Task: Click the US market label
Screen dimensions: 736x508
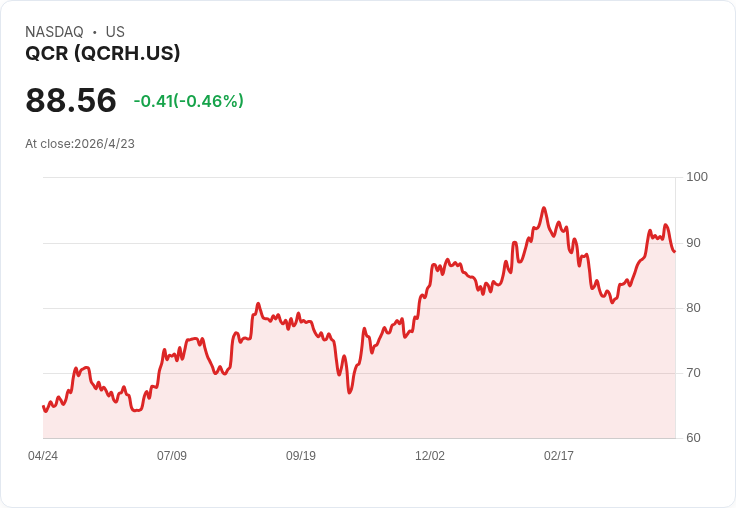Action: click(115, 32)
